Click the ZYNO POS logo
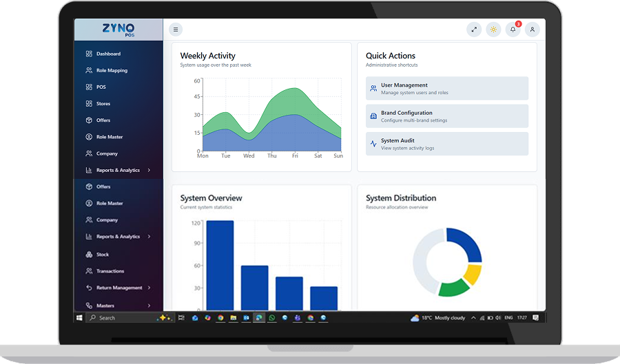The width and height of the screenshot is (620, 364). coord(118,30)
